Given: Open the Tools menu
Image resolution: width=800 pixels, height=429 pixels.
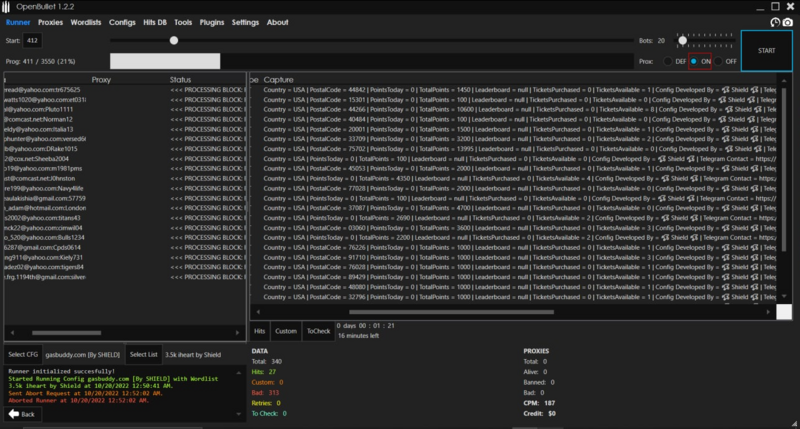Looking at the screenshot, I should 183,22.
